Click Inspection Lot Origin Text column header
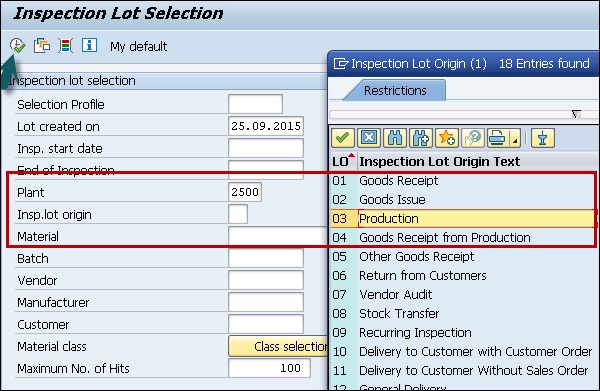 pos(439,161)
